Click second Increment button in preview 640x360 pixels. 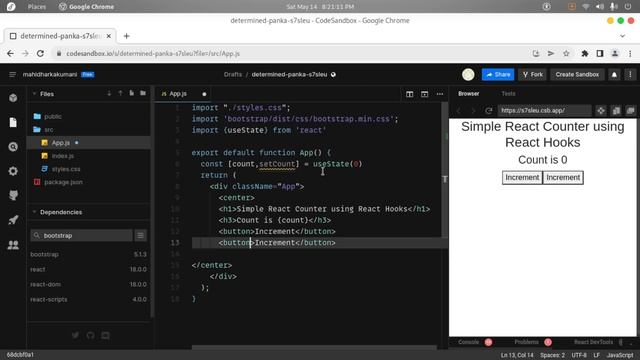pyautogui.click(x=563, y=178)
